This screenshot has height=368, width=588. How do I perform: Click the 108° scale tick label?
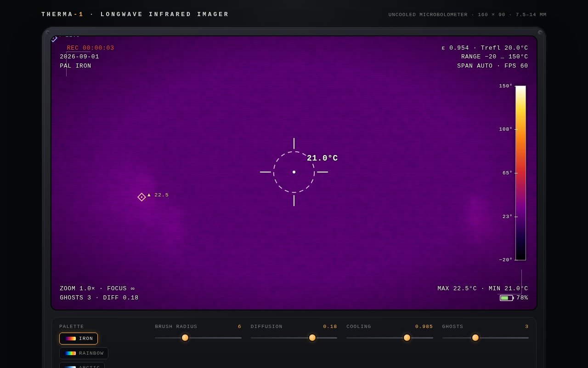coord(506,129)
